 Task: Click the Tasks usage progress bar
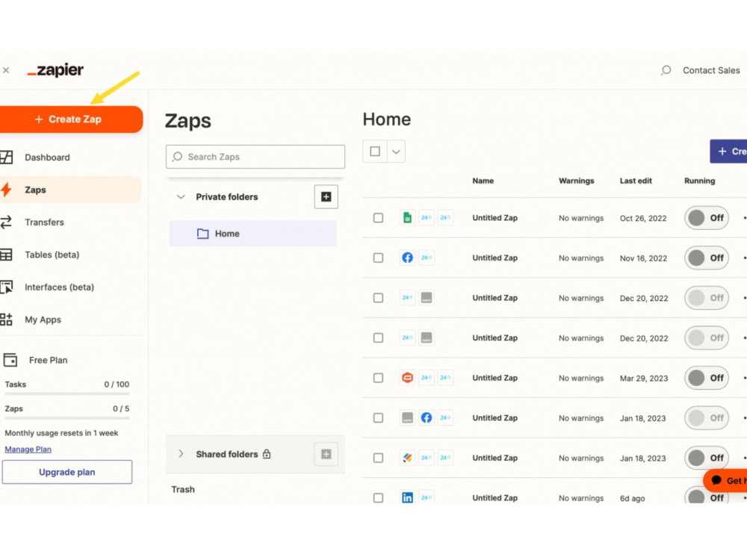point(67,393)
